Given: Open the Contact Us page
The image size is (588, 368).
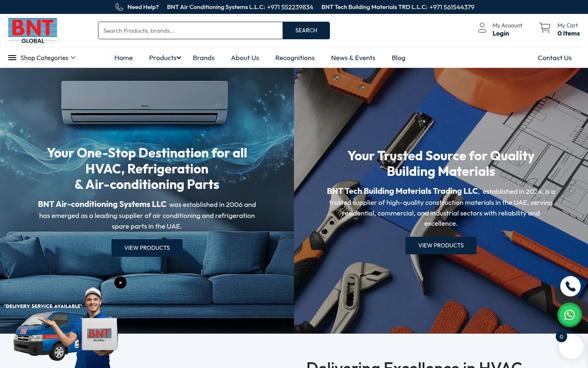Looking at the screenshot, I should coord(555,58).
